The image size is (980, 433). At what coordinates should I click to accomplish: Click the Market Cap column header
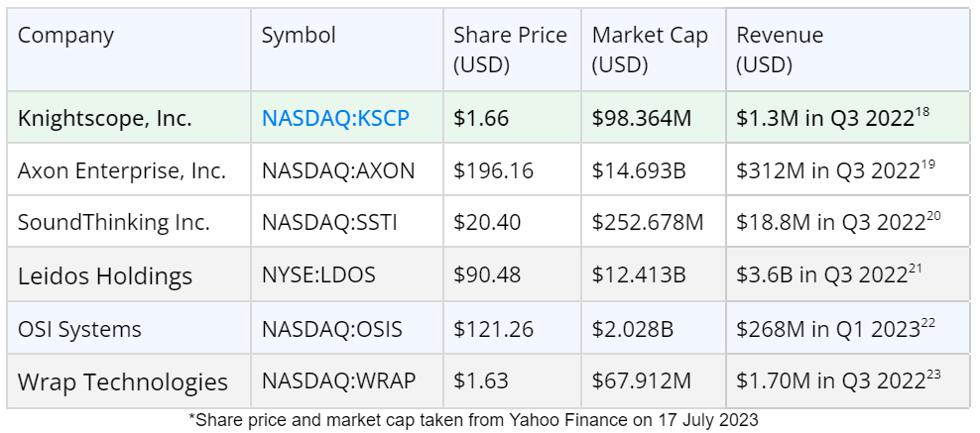(x=650, y=50)
